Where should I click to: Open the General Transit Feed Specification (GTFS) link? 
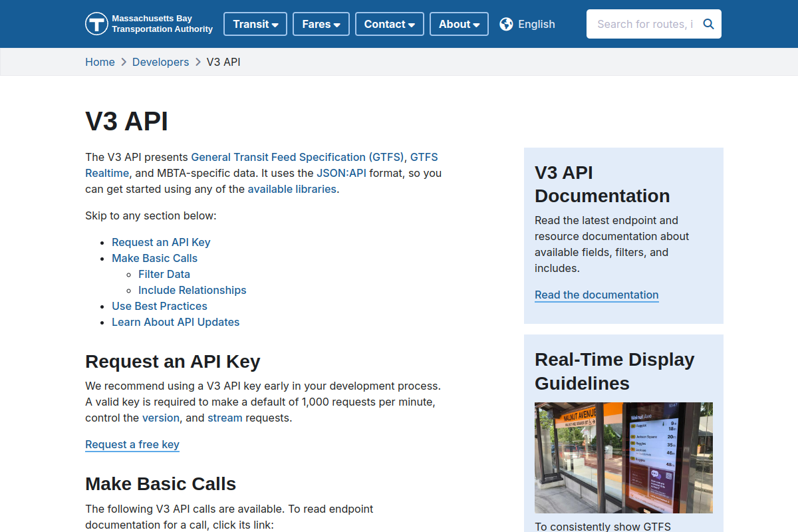tap(297, 157)
